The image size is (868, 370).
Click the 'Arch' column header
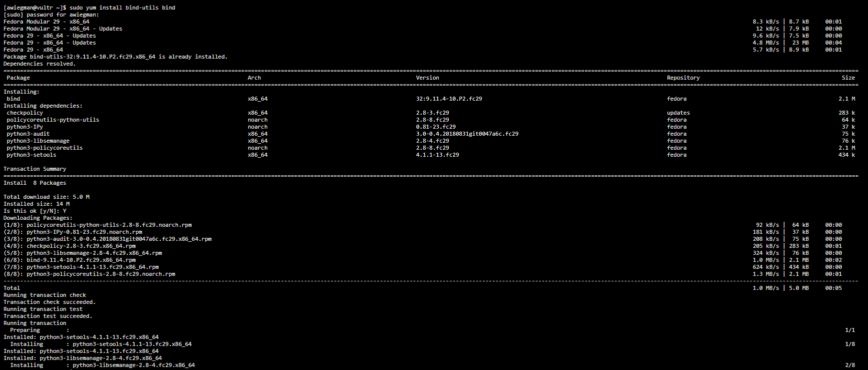(254, 78)
